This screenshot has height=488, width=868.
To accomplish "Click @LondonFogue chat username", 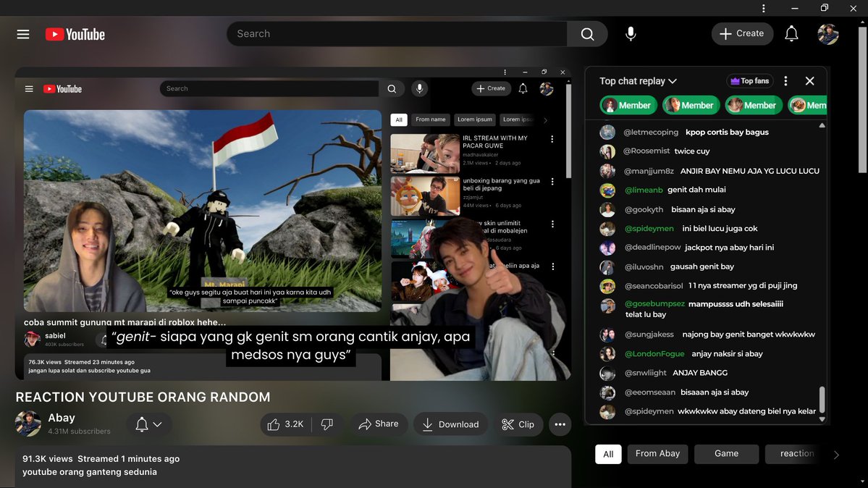I will pyautogui.click(x=654, y=353).
